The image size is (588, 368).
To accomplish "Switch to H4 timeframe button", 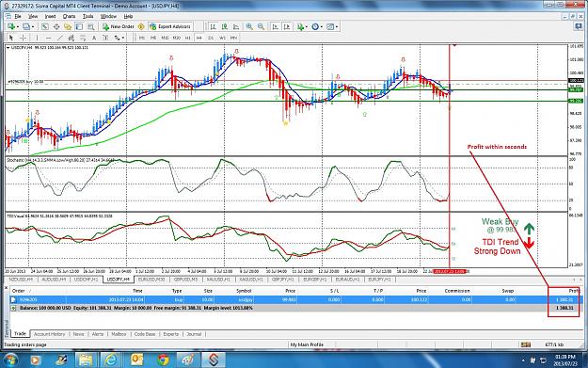I will point(199,38).
